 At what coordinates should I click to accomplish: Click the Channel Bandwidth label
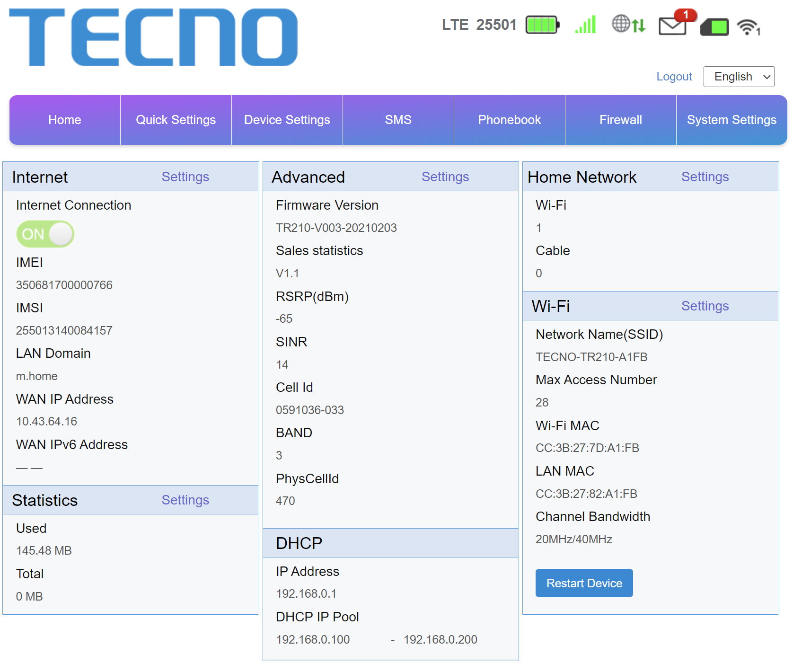[593, 517]
